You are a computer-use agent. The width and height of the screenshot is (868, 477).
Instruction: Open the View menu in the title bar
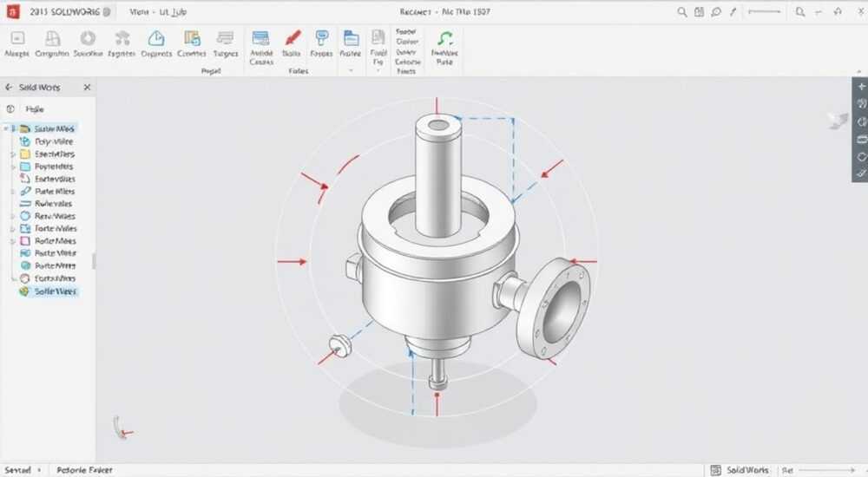(x=140, y=11)
